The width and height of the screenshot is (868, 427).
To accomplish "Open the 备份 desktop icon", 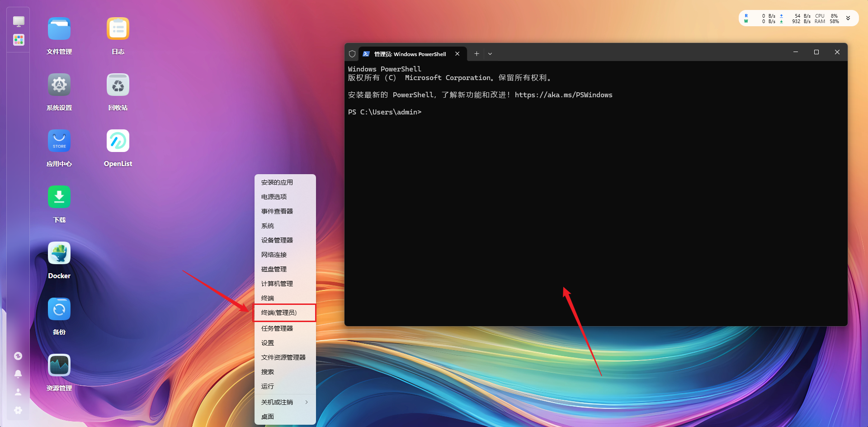I will coord(59,309).
